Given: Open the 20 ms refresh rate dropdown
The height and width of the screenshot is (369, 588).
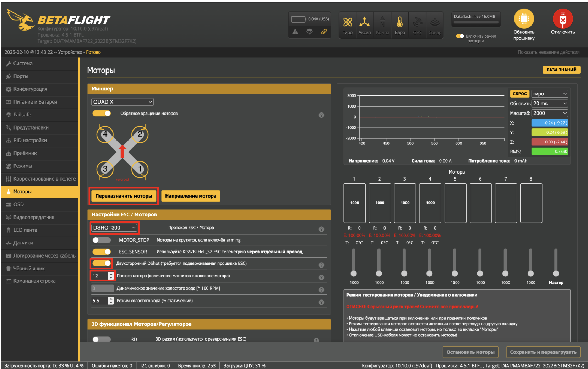Looking at the screenshot, I should [x=550, y=104].
